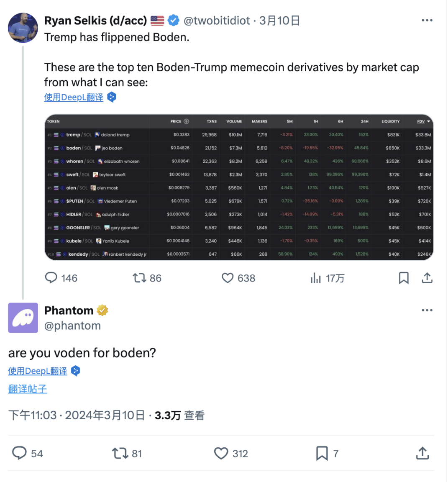Click 使用DeepL翻译 under Ryan's tweet

74,97
